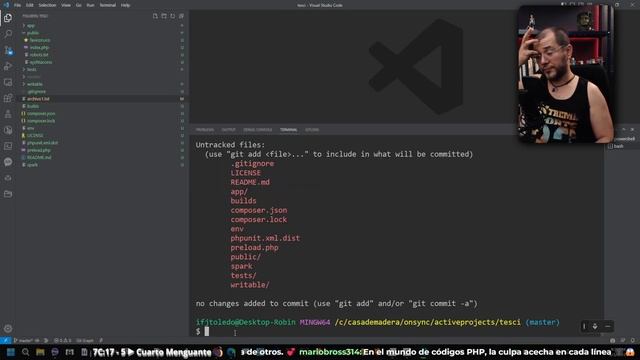The width and height of the screenshot is (640, 360).
Task: Open the Remote Explorer view
Action: pos(8,82)
